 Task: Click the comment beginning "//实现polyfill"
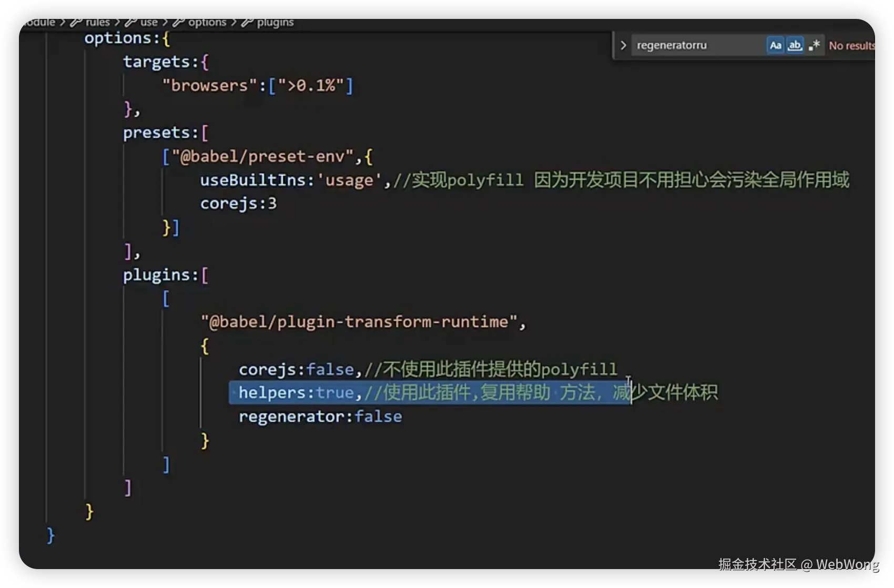(x=621, y=180)
